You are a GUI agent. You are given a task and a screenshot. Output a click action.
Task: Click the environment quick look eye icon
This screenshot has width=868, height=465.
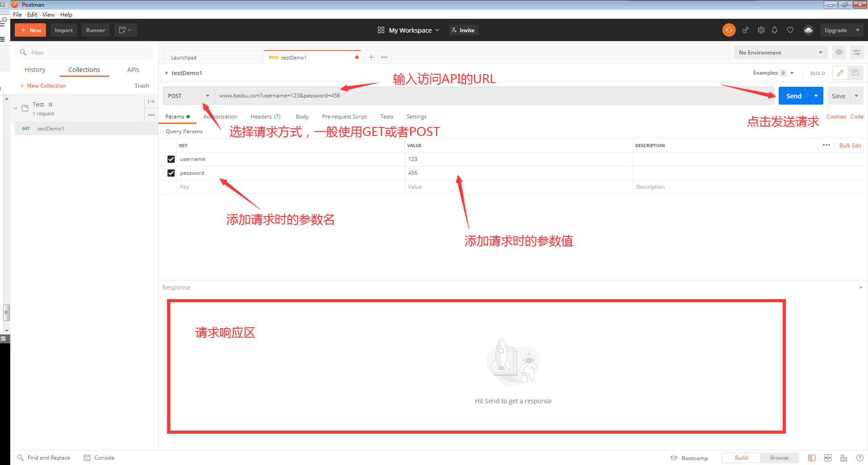[839, 52]
